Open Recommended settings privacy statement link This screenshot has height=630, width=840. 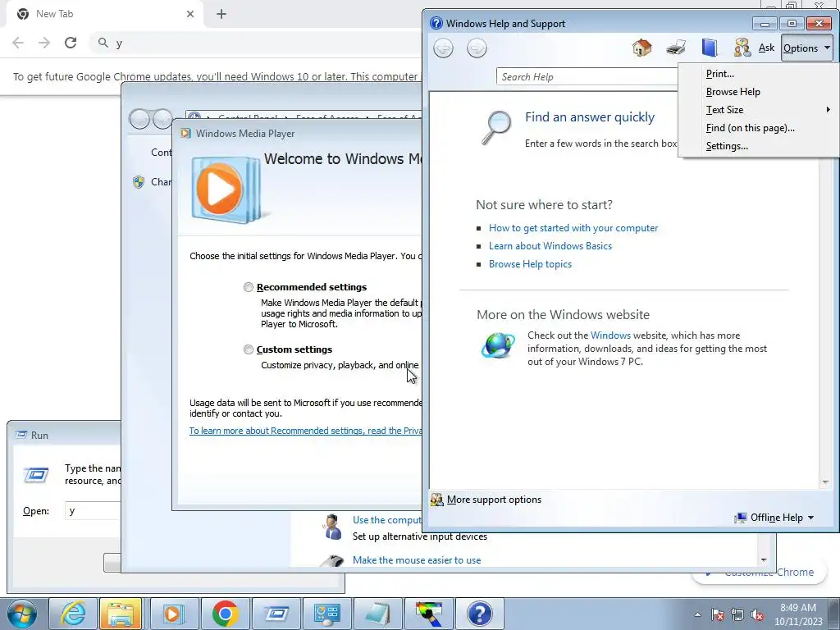pyautogui.click(x=306, y=431)
